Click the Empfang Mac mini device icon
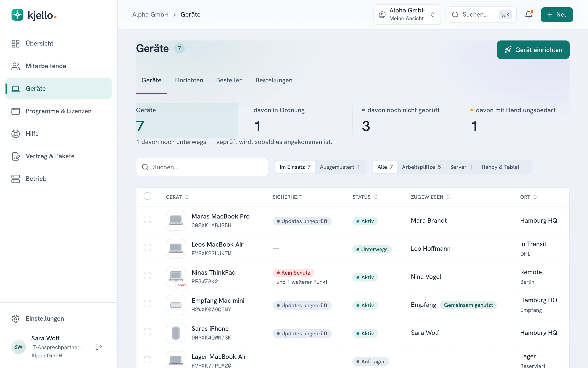The height and width of the screenshot is (368, 588). (x=176, y=305)
